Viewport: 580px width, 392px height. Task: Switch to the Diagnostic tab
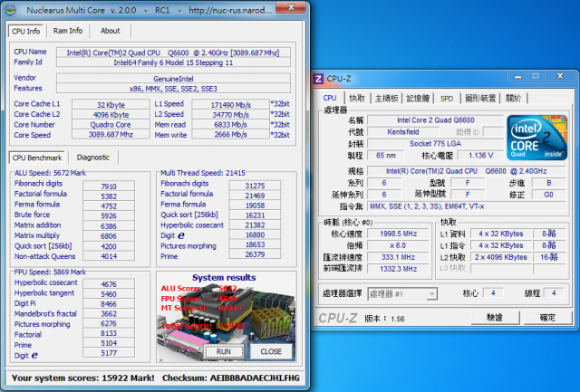point(93,158)
